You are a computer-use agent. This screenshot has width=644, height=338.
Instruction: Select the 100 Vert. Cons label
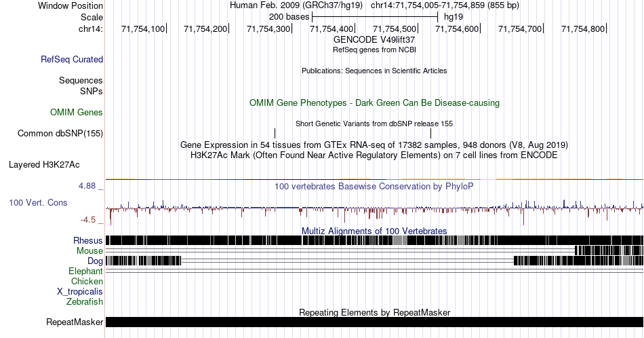coord(38,202)
